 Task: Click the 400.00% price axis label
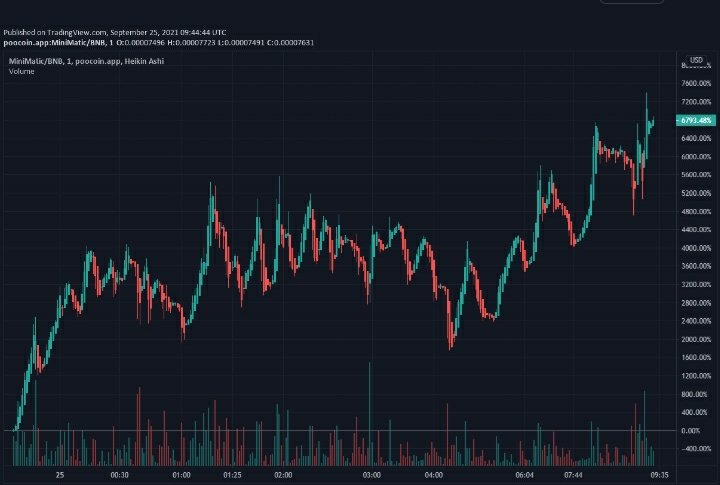pos(695,412)
